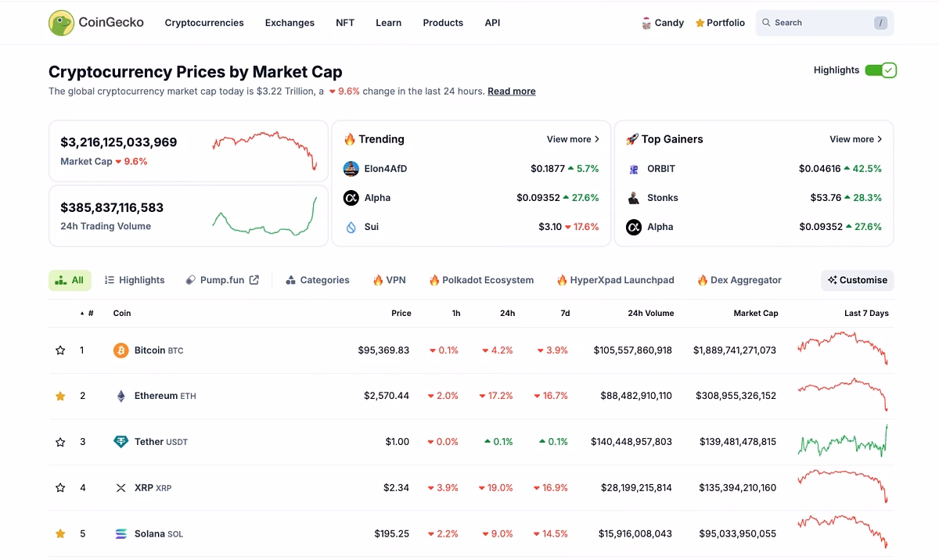Click the Customise button
Screen dimensions: 939x560
pos(857,280)
